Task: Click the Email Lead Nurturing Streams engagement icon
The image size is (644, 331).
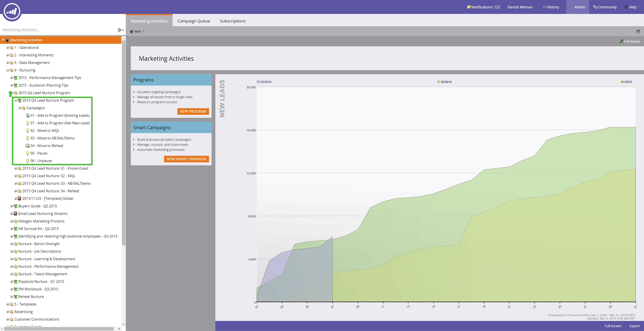Action: pyautogui.click(x=15, y=214)
